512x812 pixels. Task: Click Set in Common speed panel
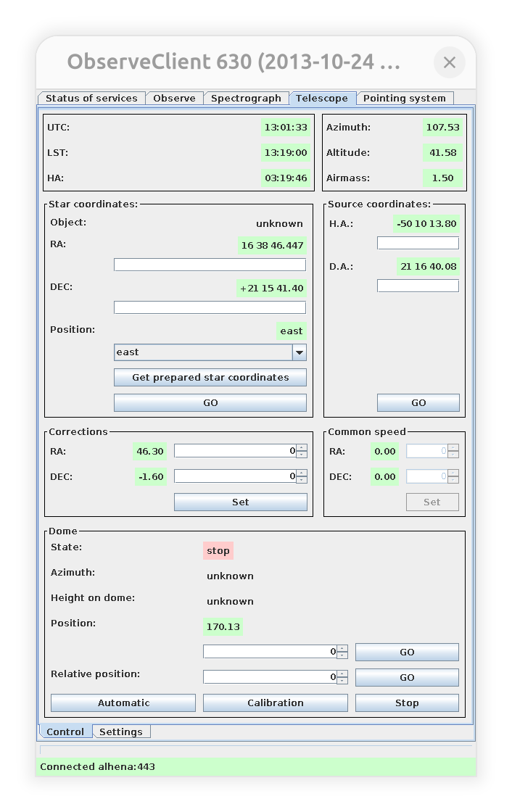click(x=432, y=502)
